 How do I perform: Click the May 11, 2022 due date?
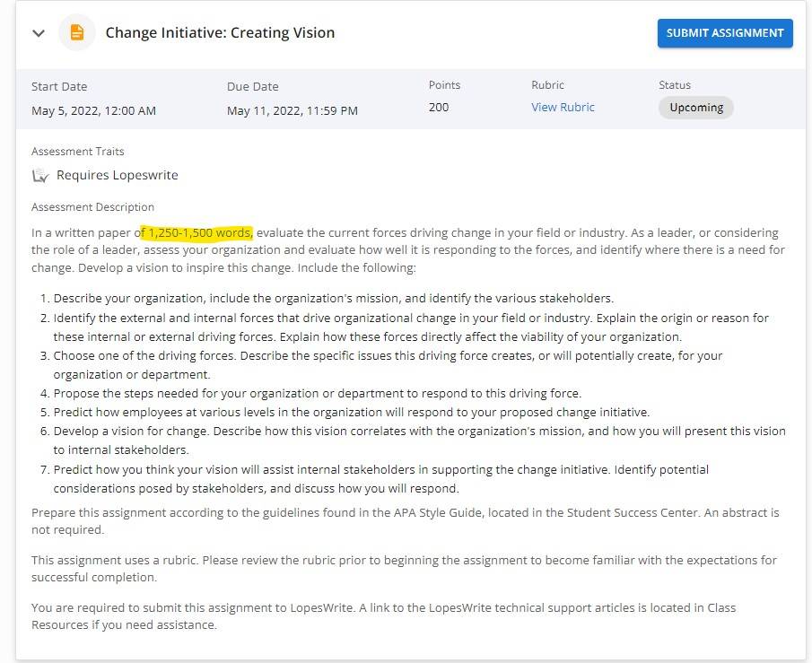coord(292,111)
